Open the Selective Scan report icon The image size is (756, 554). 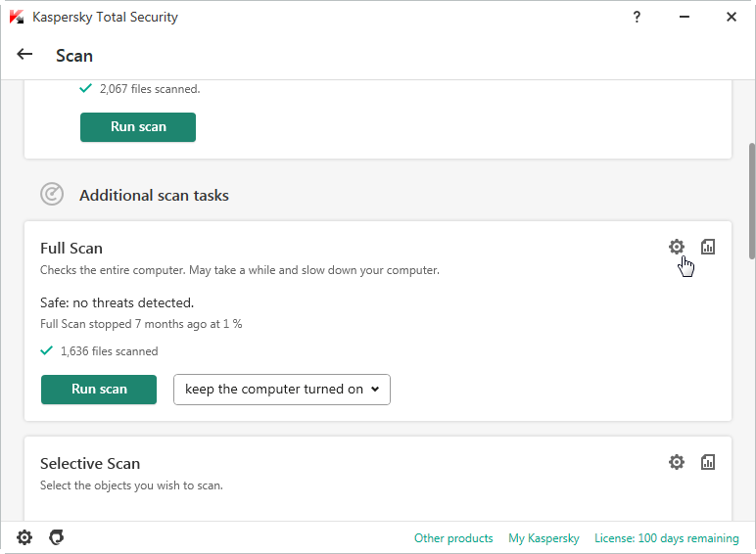[x=708, y=462]
